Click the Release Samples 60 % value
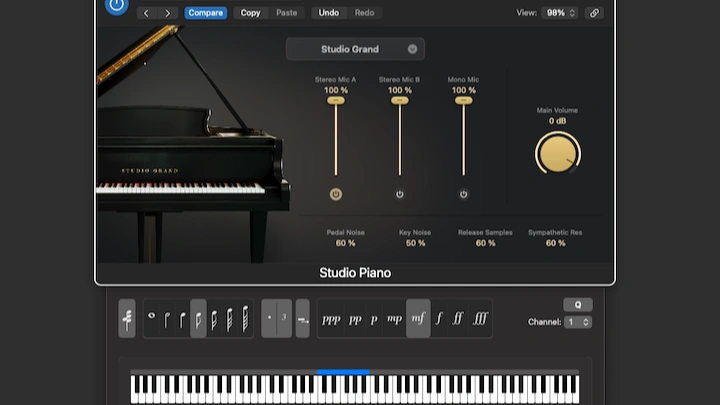Screen dimensions: 720x405 485,243
